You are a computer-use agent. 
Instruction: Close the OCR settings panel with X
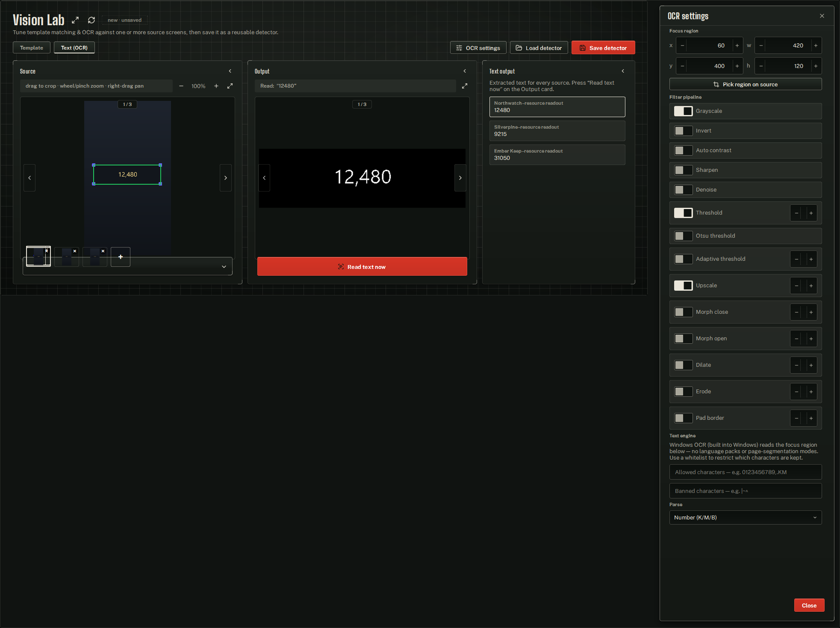tap(822, 16)
